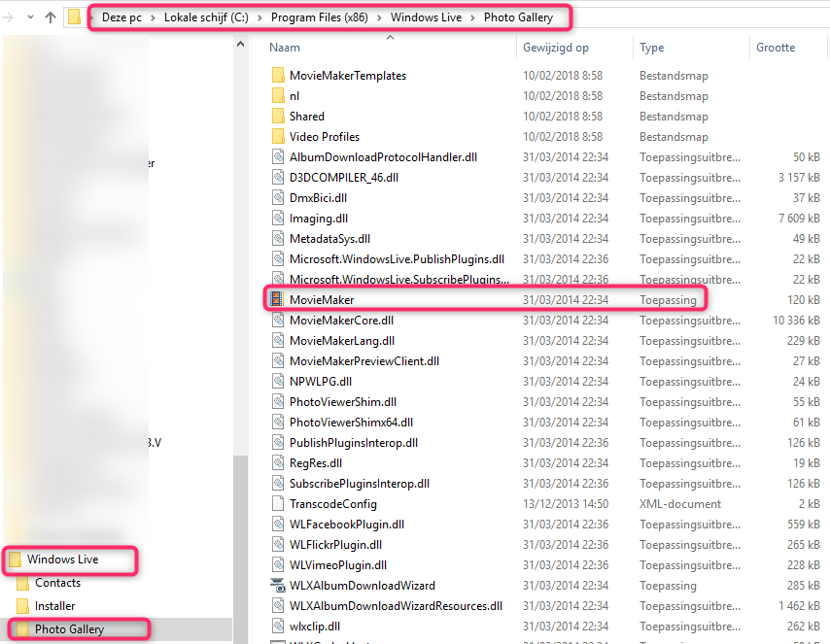Open the MovieMaker application icon
The height and width of the screenshot is (644, 830).
(277, 299)
